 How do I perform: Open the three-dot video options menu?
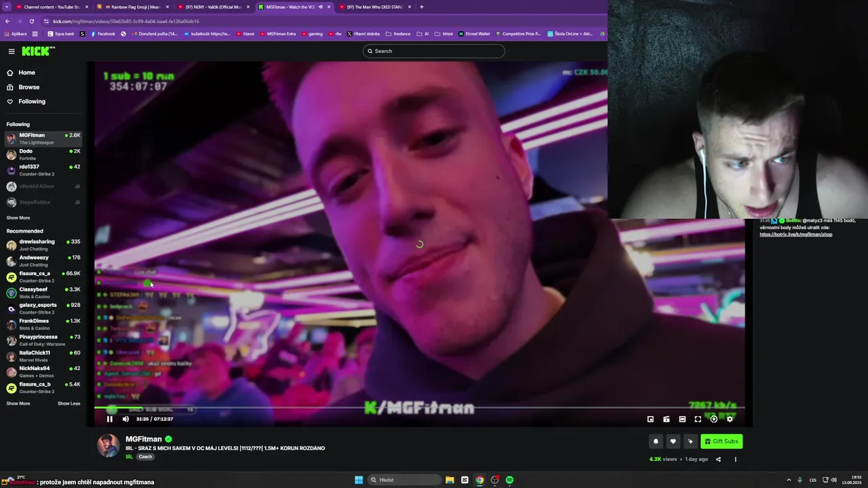(x=735, y=459)
